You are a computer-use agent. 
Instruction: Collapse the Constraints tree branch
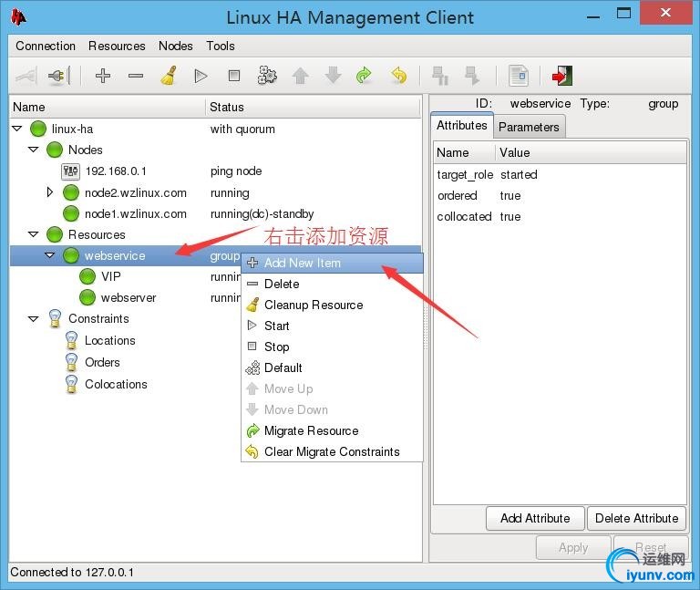[x=34, y=319]
